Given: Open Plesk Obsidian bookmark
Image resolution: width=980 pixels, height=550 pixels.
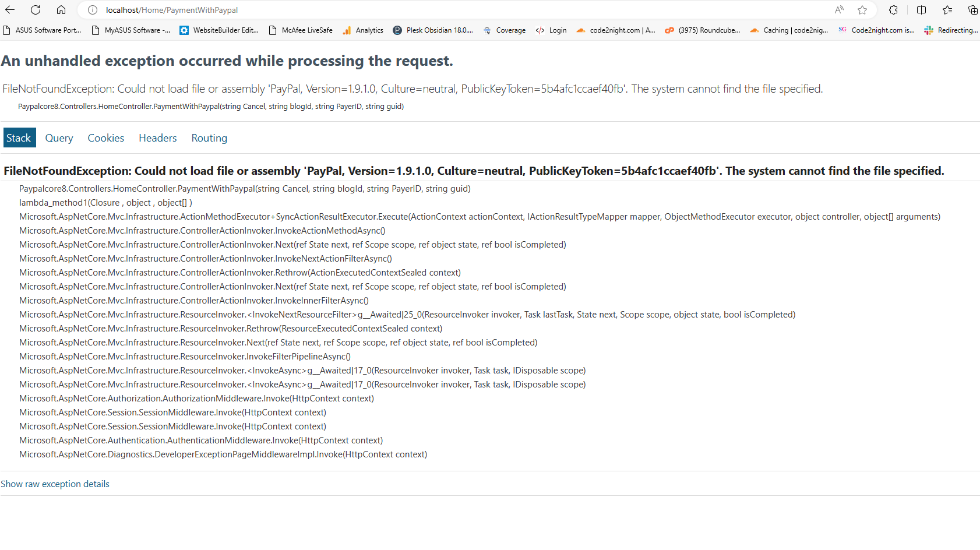Looking at the screenshot, I should 433,30.
